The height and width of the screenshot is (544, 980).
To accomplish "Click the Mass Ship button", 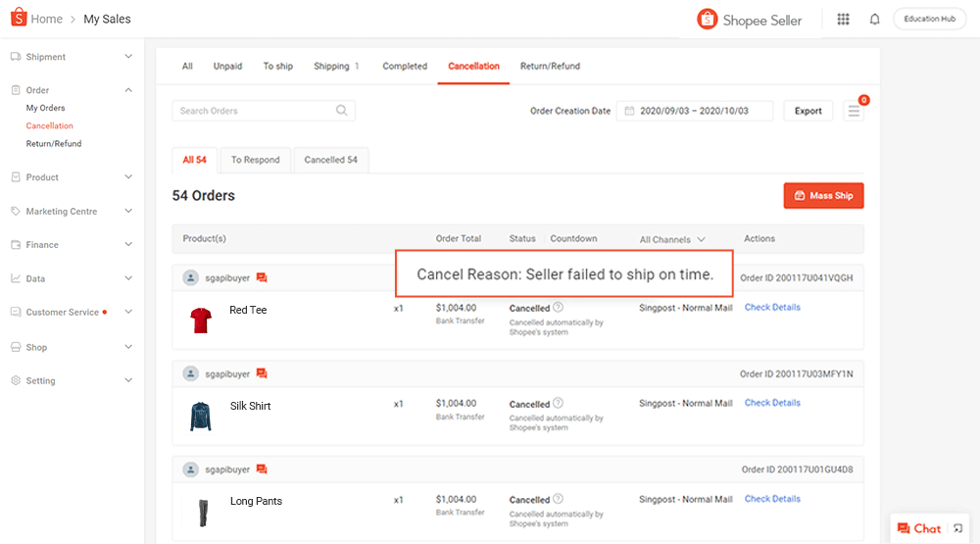I will tap(823, 196).
